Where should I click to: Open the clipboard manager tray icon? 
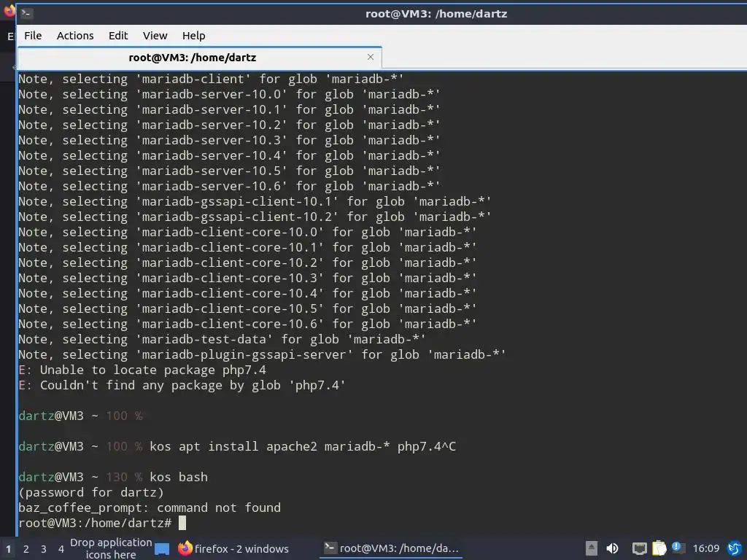click(x=659, y=548)
